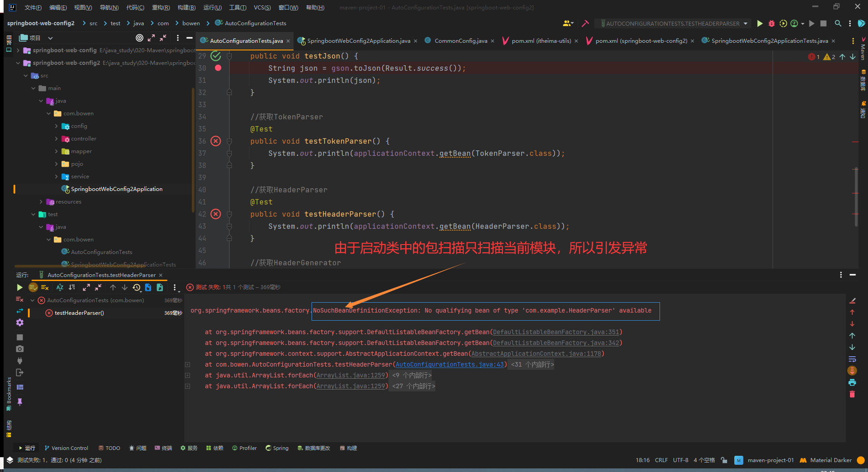Screen dimensions: 868x472
Task: Toggle read-only lock in status bar
Action: [x=724, y=460]
